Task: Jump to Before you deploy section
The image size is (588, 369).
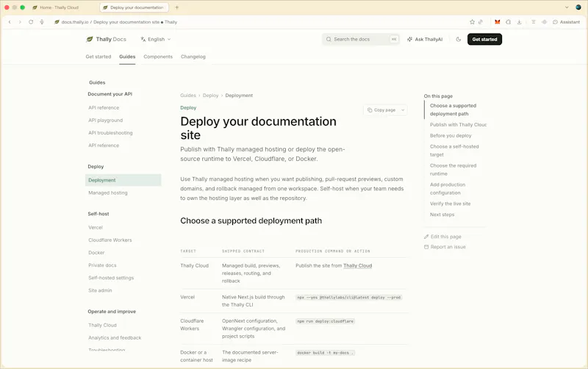Action: tap(451, 135)
